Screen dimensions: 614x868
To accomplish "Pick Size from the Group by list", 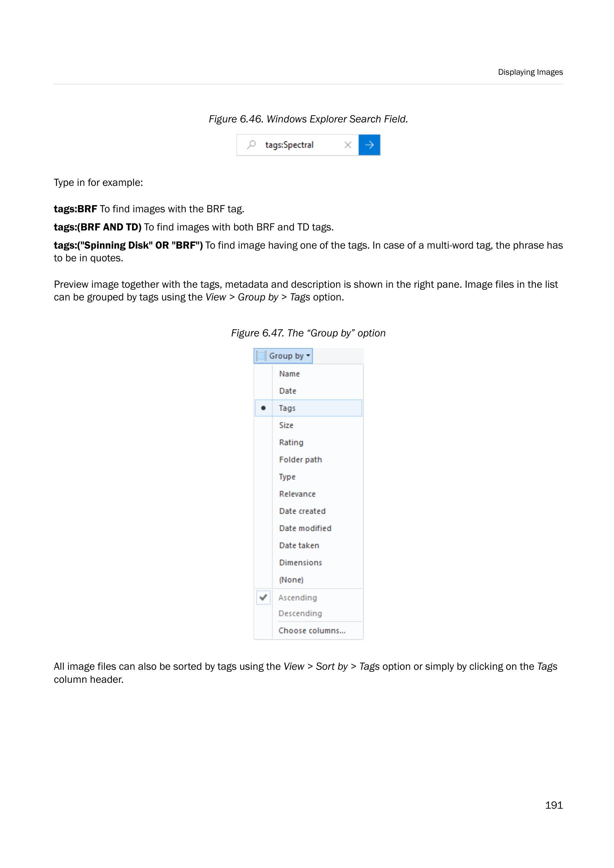I will [x=286, y=425].
